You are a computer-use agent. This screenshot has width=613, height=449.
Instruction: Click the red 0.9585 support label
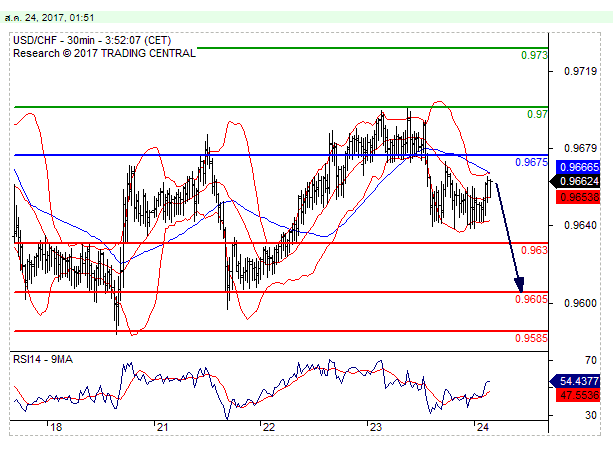tap(531, 338)
